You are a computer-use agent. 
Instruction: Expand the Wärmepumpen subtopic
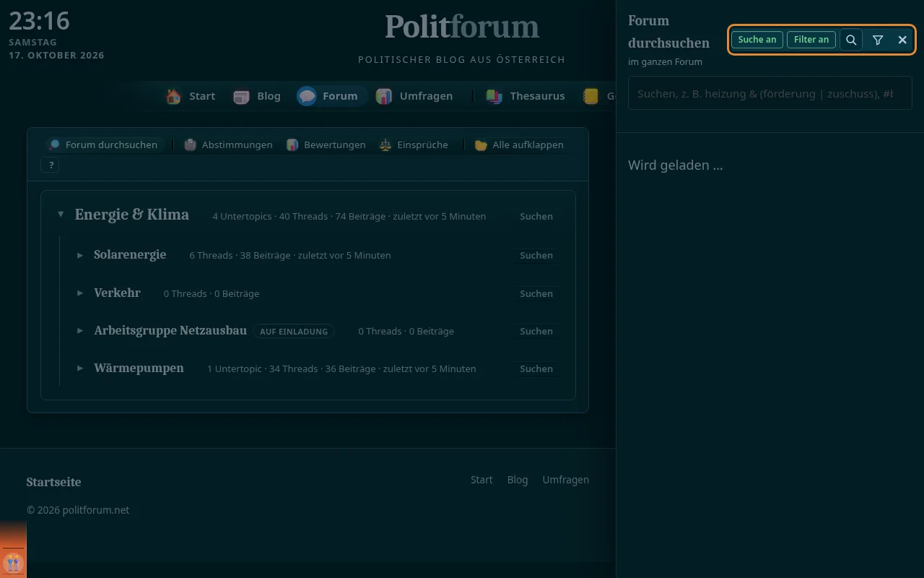coord(80,368)
